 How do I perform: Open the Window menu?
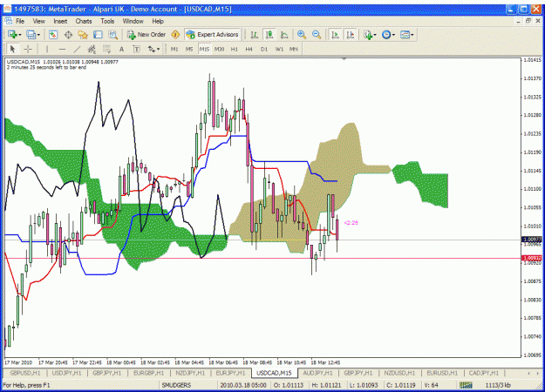(x=133, y=21)
